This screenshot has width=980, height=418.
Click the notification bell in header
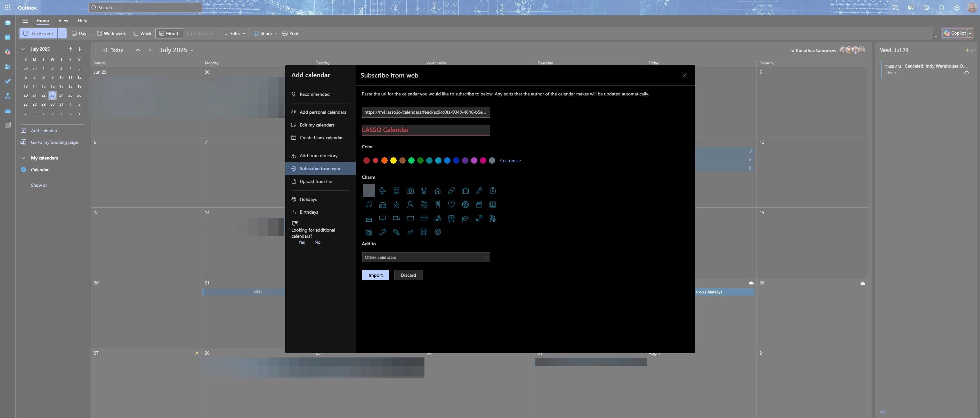tap(941, 8)
